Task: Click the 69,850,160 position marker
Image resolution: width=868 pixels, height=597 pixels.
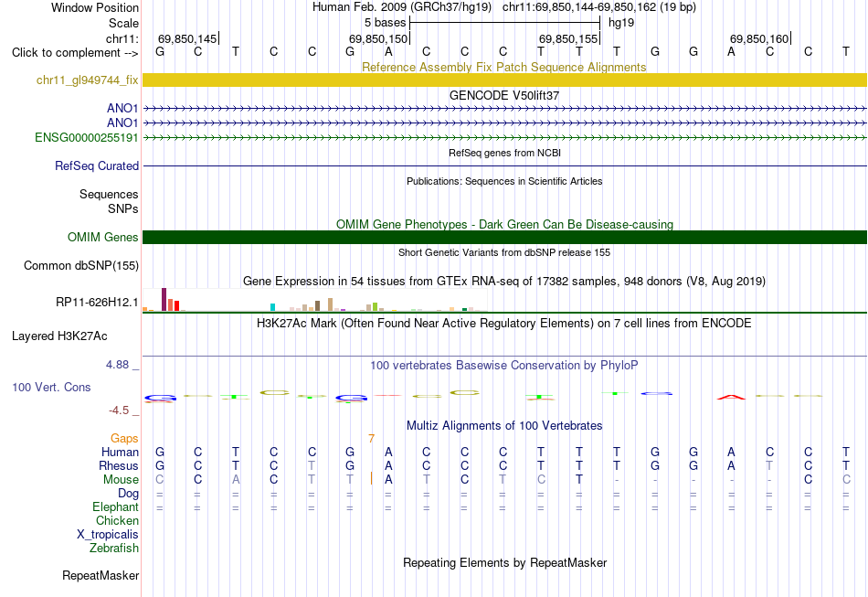Action: point(759,38)
